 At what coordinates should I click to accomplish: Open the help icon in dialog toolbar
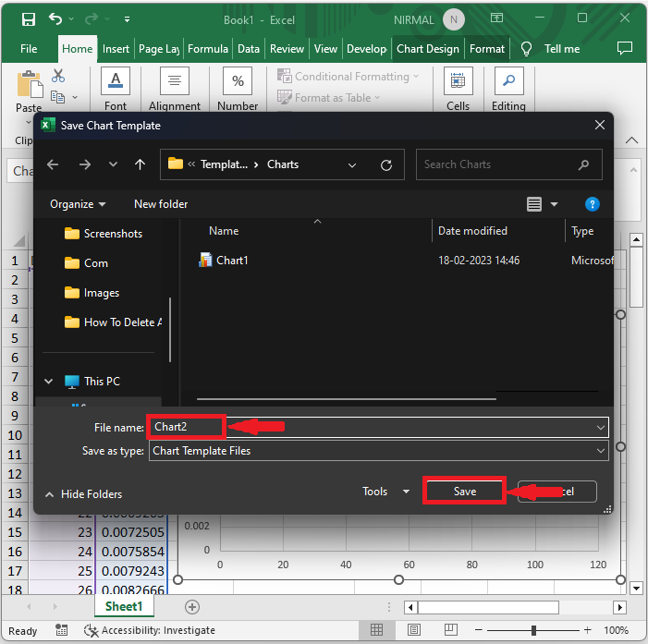pyautogui.click(x=593, y=204)
